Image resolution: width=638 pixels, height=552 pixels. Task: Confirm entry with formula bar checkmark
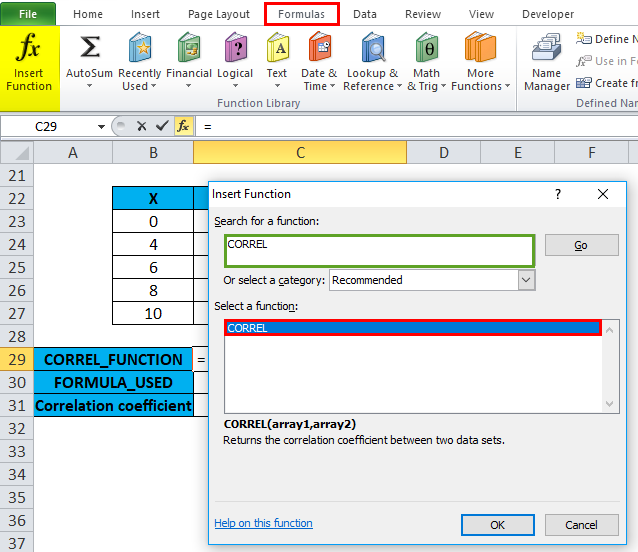click(x=162, y=126)
